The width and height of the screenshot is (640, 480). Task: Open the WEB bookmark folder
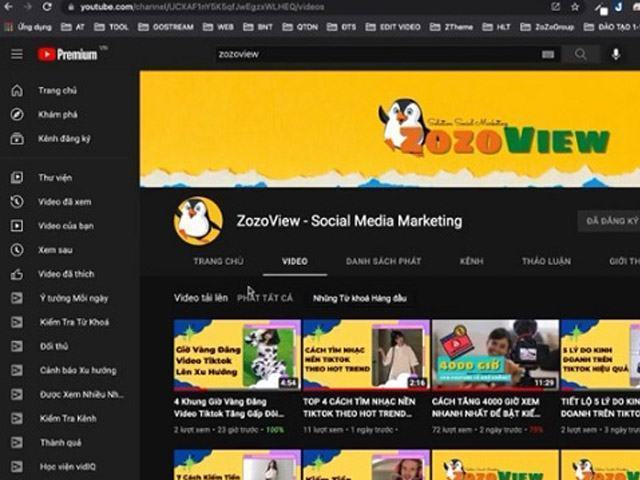click(x=218, y=27)
